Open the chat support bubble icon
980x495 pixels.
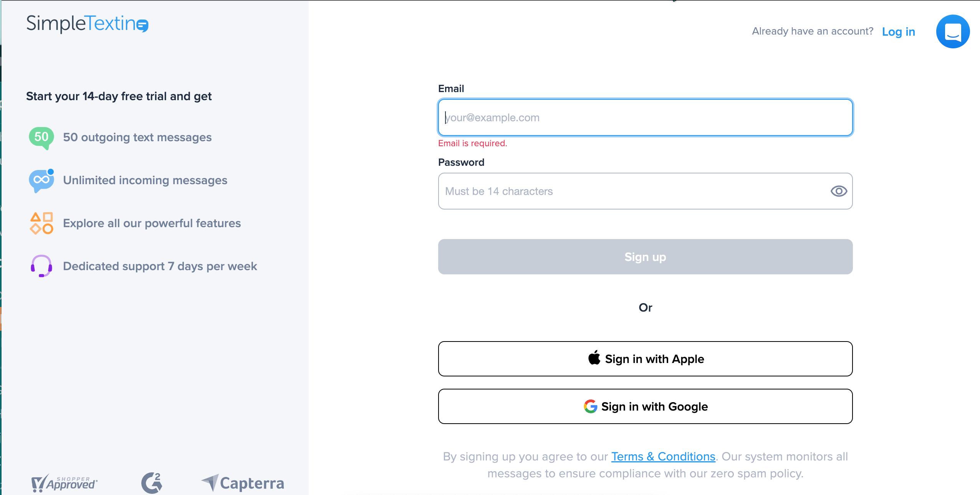tap(953, 31)
